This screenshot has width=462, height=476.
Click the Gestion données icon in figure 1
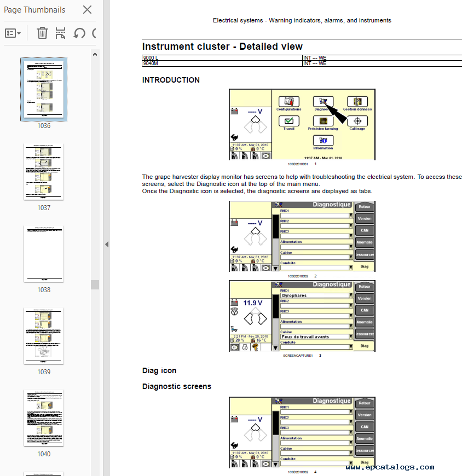click(357, 102)
